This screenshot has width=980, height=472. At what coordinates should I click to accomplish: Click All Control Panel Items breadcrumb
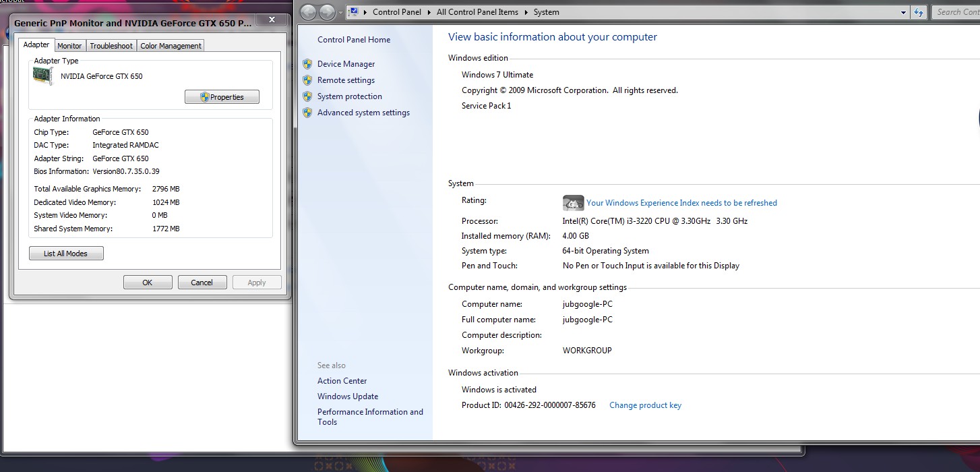pyautogui.click(x=478, y=12)
